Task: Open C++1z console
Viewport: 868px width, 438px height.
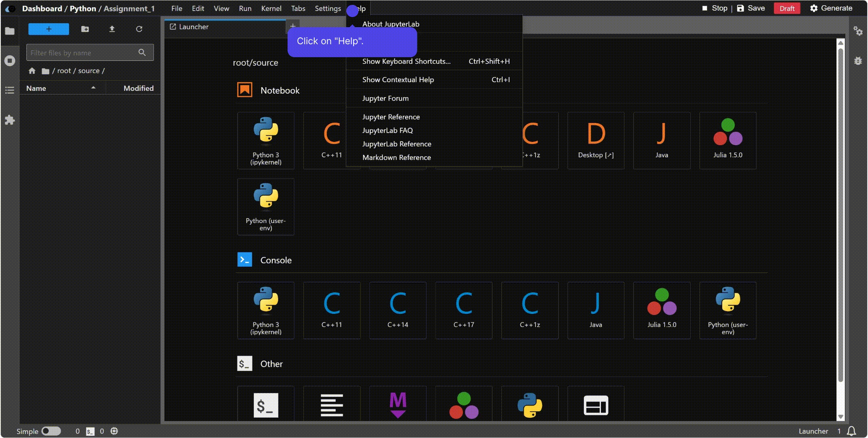Action: tap(530, 310)
